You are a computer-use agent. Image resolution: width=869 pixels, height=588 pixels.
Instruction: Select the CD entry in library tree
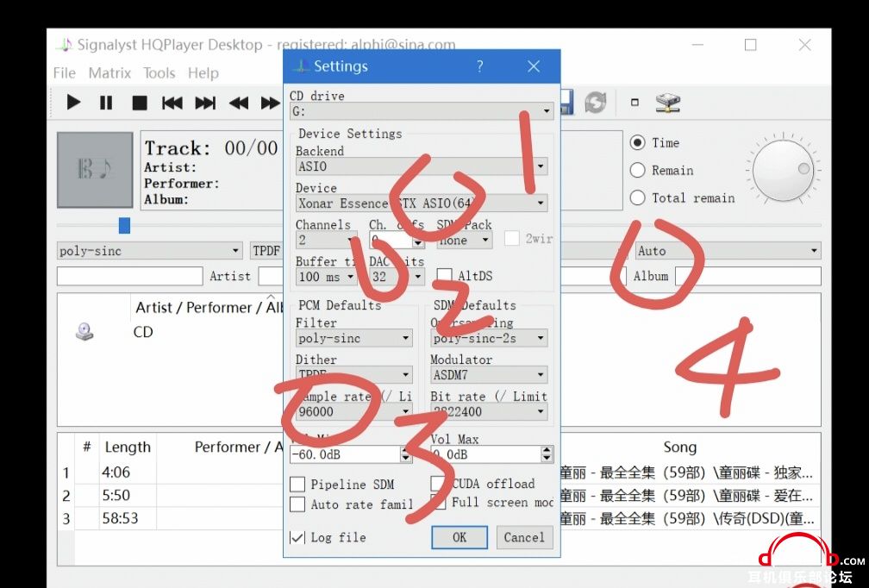pyautogui.click(x=143, y=332)
